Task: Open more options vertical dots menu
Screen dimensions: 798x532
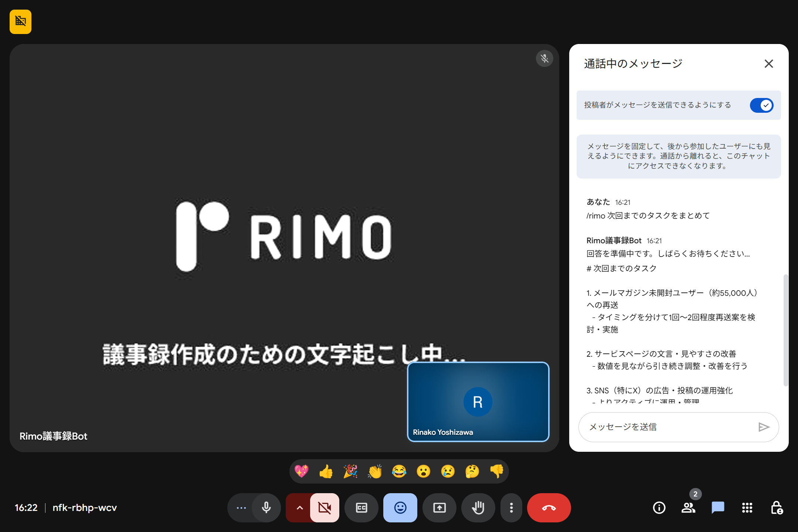Action: 511,508
